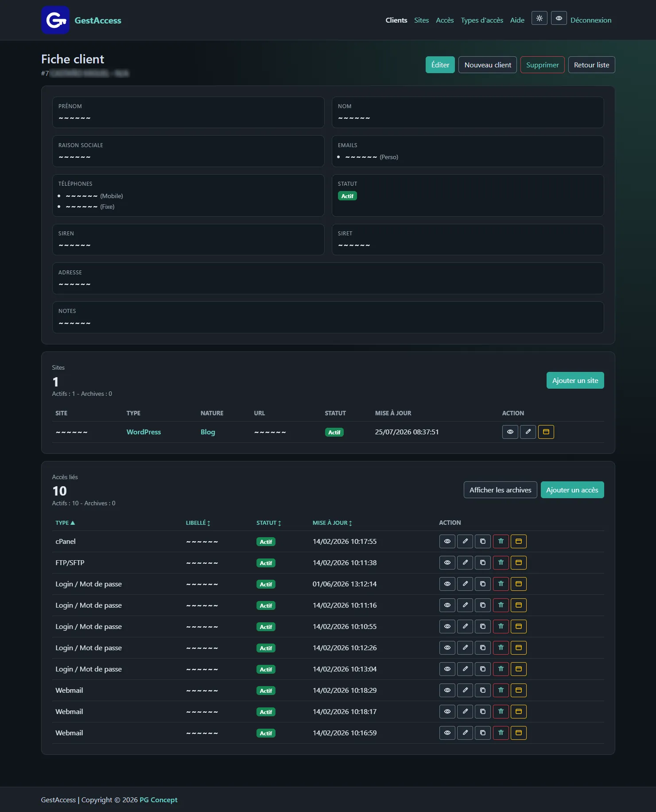Delete the FTP/SFTP access trash icon
The height and width of the screenshot is (812, 656).
[501, 562]
